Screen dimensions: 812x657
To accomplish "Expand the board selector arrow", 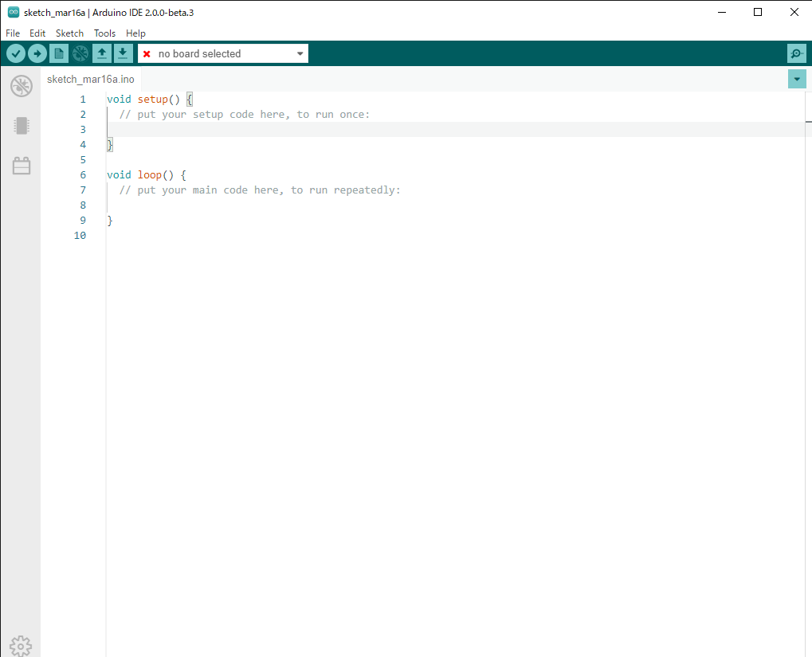I will pos(300,54).
